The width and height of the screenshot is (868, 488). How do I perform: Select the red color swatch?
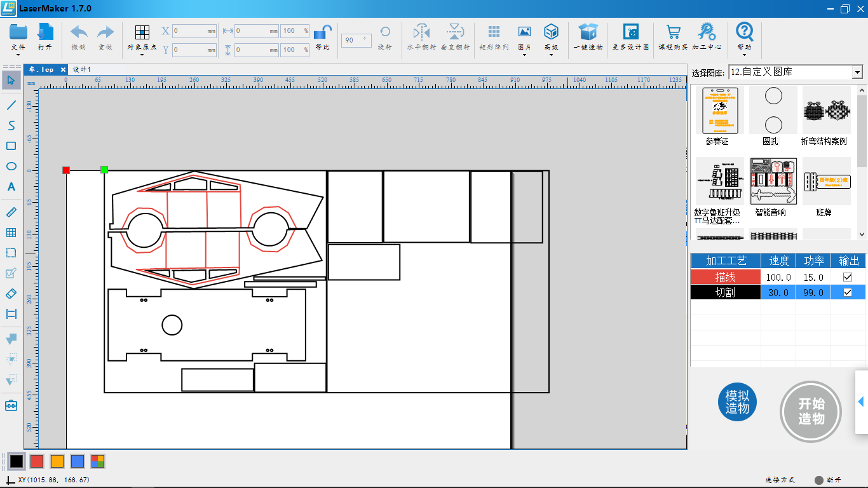click(x=37, y=461)
